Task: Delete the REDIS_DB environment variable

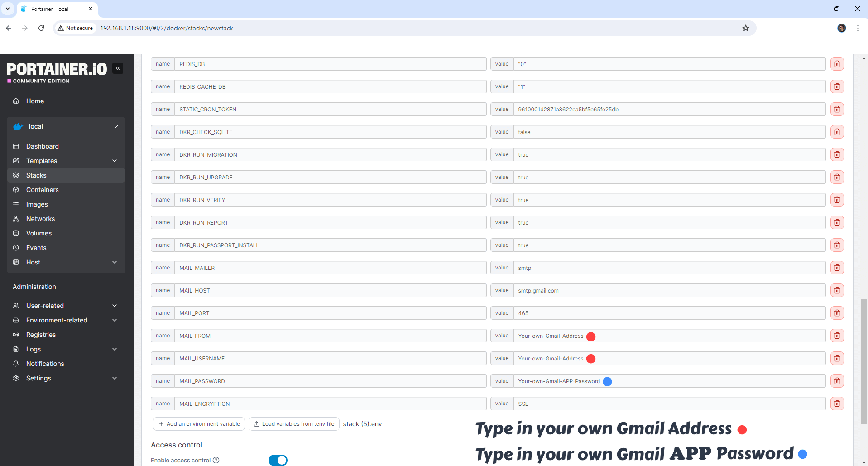Action: coord(837,64)
